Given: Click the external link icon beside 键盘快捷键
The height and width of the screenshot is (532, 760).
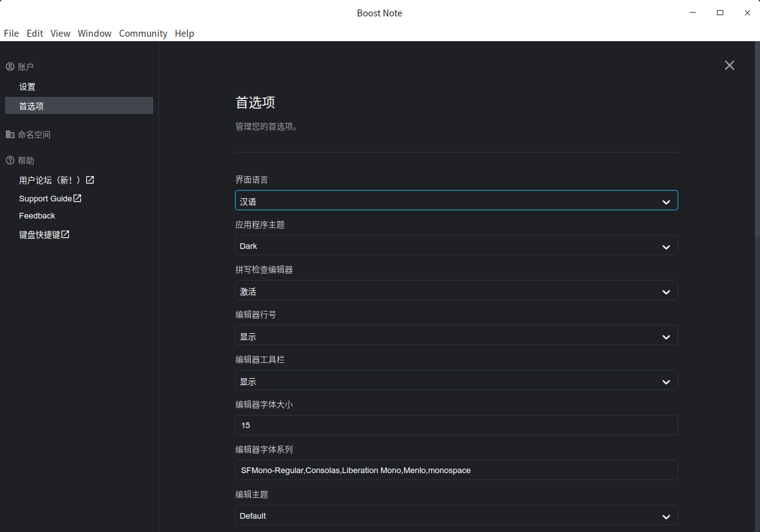Looking at the screenshot, I should point(65,234).
